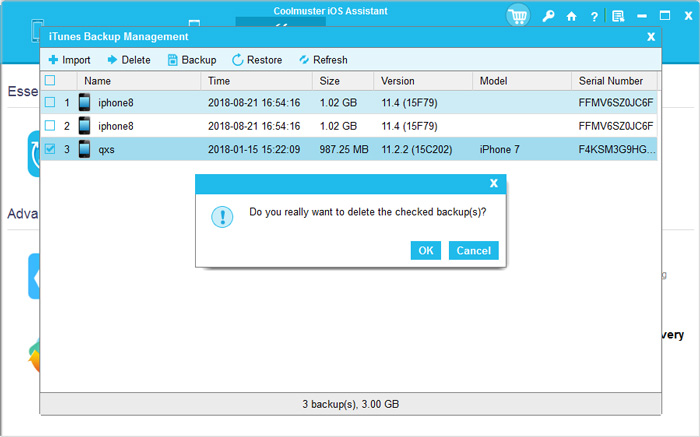This screenshot has height=437, width=700.
Task: Click the exclamation info icon in dialog
Action: [x=222, y=217]
